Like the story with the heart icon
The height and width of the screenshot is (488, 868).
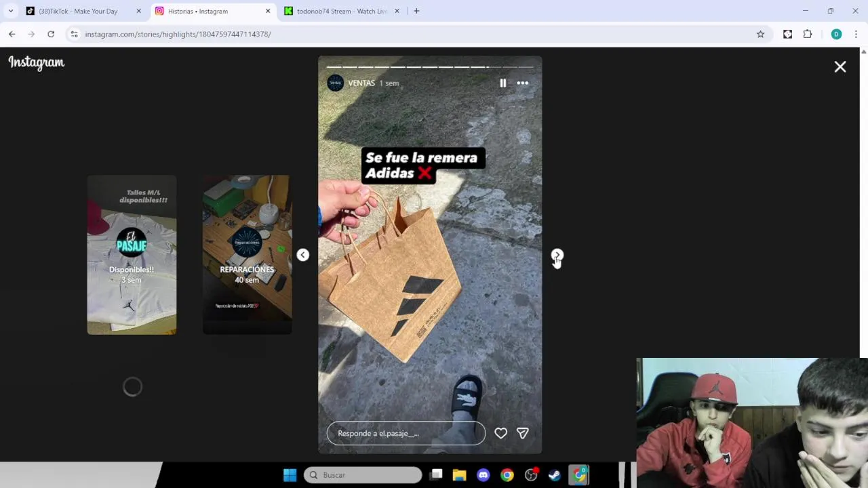coord(500,433)
